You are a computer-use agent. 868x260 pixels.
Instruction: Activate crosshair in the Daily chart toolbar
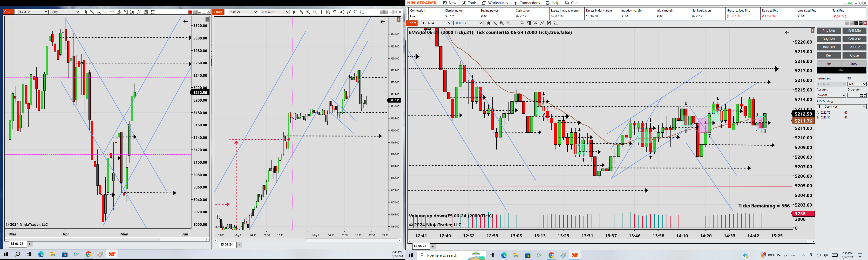(x=112, y=12)
